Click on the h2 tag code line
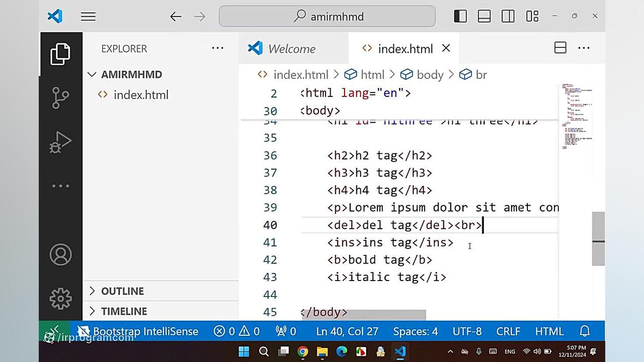Image resolution: width=644 pixels, height=362 pixels. [379, 155]
